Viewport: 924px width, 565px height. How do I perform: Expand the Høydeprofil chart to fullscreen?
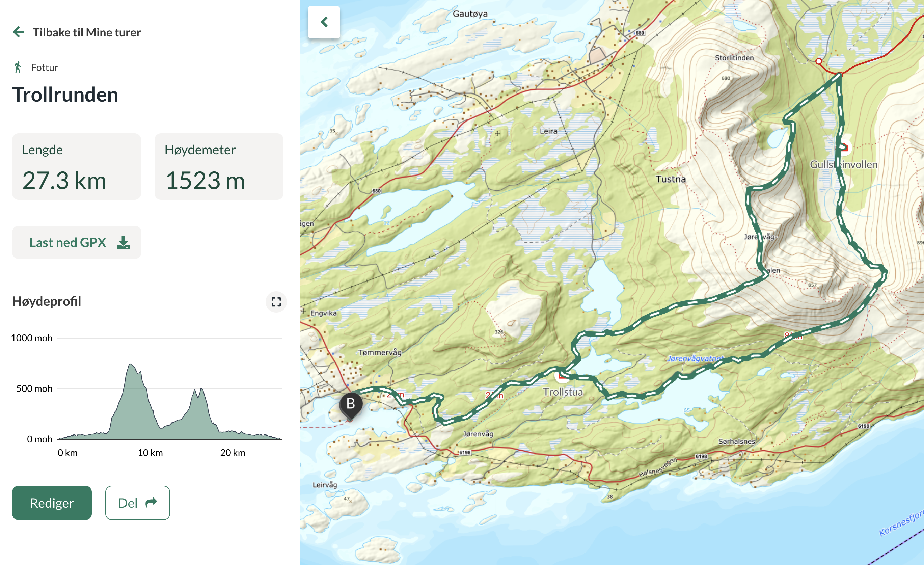tap(276, 302)
